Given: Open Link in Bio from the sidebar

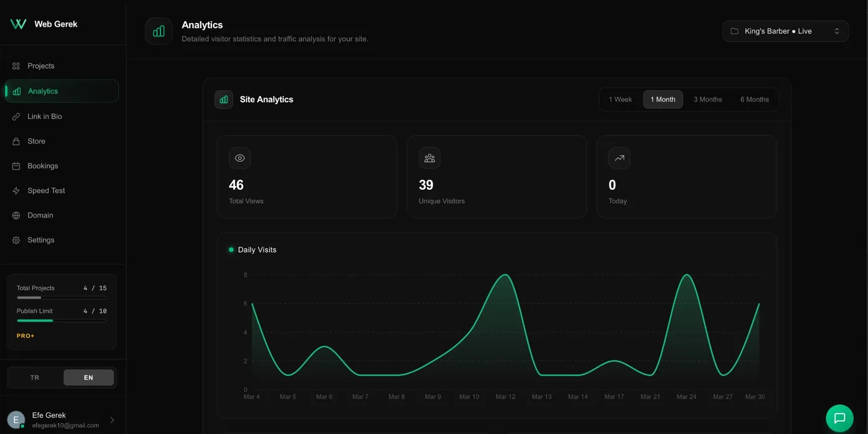Looking at the screenshot, I should pyautogui.click(x=15, y=116).
